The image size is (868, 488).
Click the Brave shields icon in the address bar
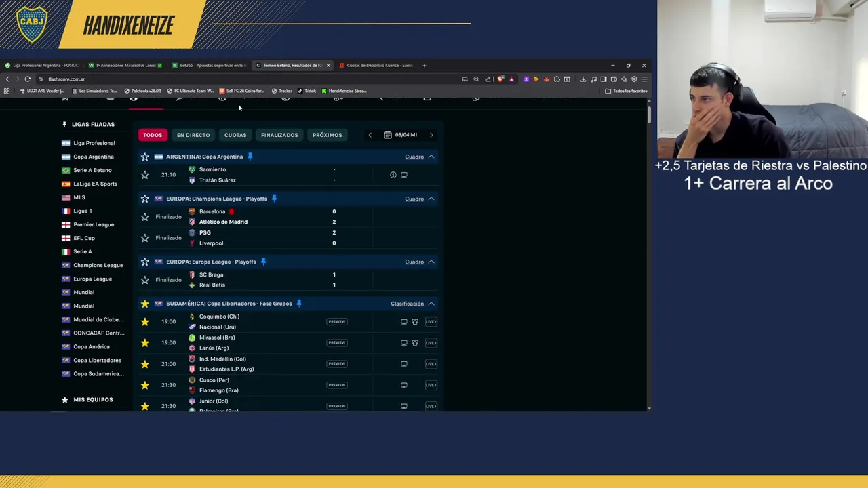point(500,79)
